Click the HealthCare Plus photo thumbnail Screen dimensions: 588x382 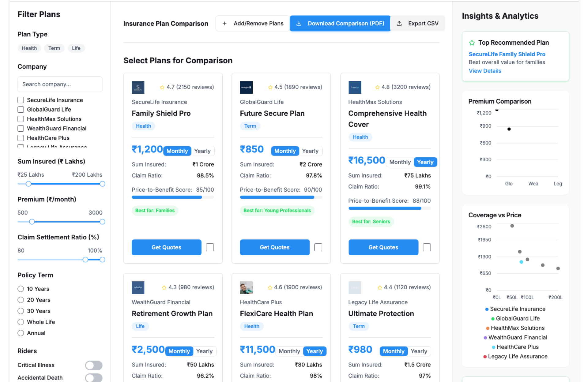(246, 287)
